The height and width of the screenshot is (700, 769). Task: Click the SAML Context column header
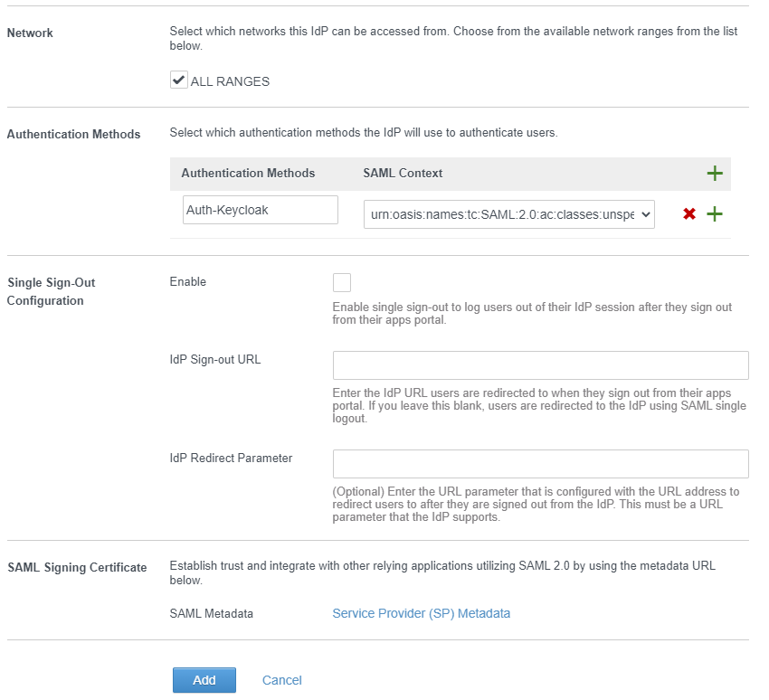[x=403, y=173]
